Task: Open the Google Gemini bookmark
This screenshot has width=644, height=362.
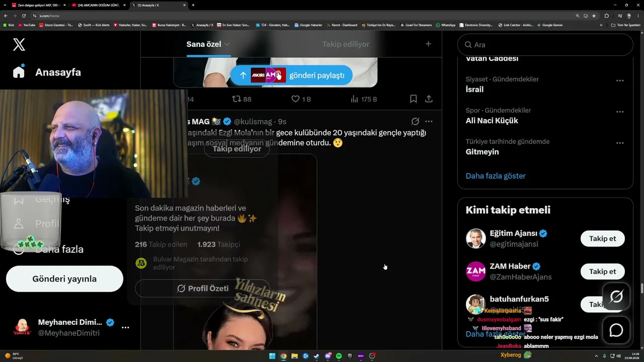Action: 550,25
